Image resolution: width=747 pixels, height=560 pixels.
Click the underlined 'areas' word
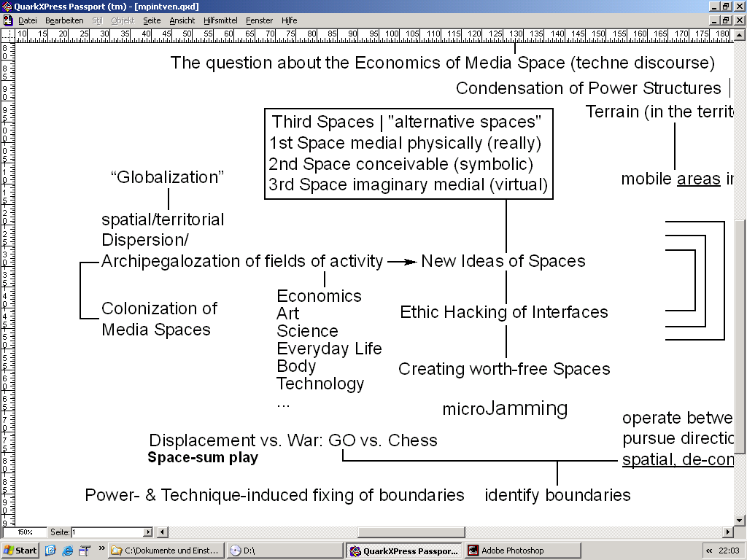click(698, 179)
